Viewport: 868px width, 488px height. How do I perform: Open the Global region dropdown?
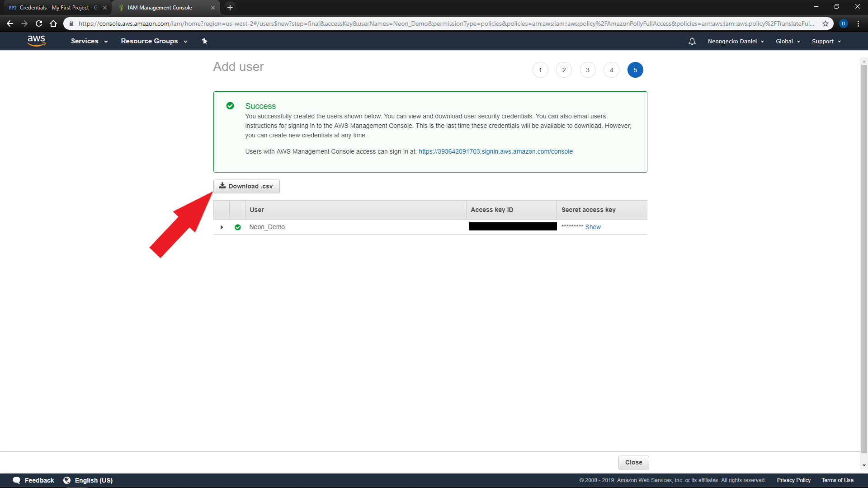[788, 41]
